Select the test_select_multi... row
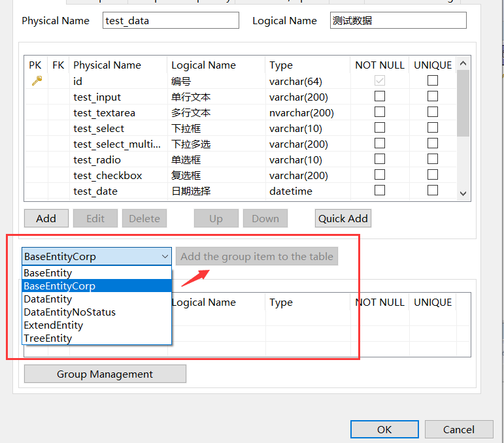504x443 pixels. pos(241,144)
